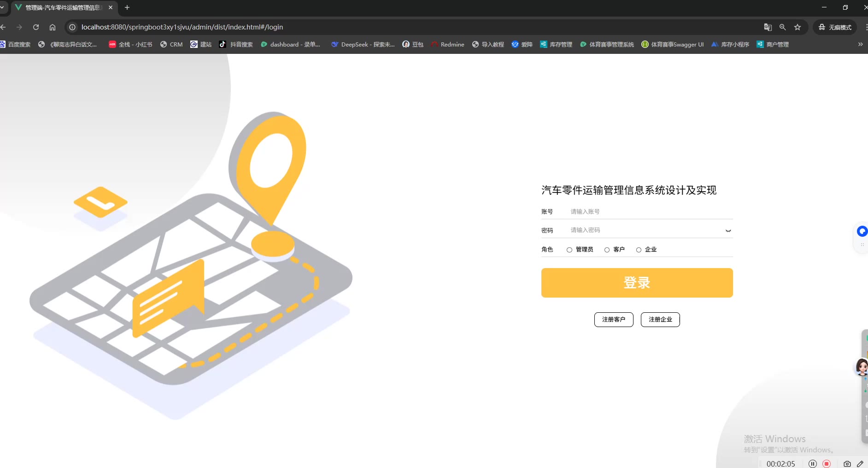This screenshot has width=868, height=468.
Task: Select the 客户 role radio button
Action: [607, 250]
